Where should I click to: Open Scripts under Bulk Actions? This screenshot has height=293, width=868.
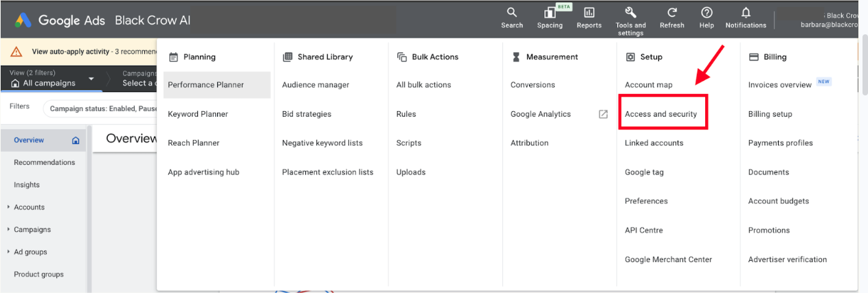click(408, 143)
